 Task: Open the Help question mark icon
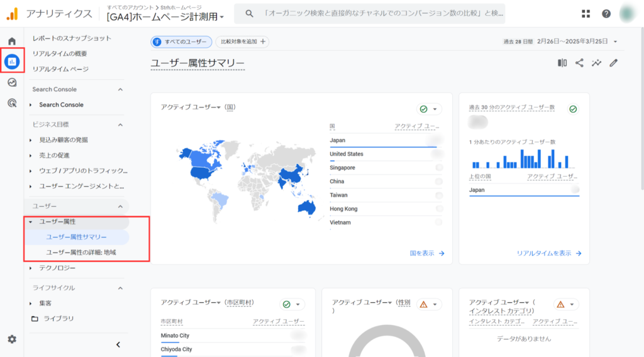click(606, 14)
